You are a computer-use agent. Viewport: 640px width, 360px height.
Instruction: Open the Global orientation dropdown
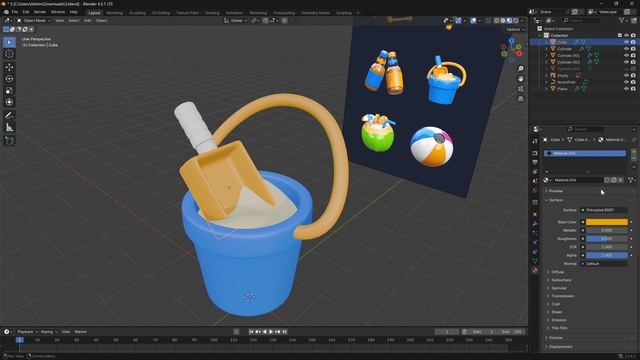coord(236,20)
